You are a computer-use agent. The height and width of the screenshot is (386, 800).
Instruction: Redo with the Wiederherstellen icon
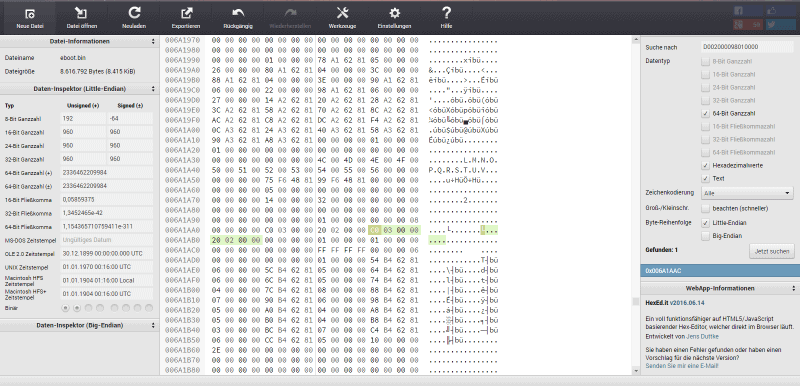290,14
